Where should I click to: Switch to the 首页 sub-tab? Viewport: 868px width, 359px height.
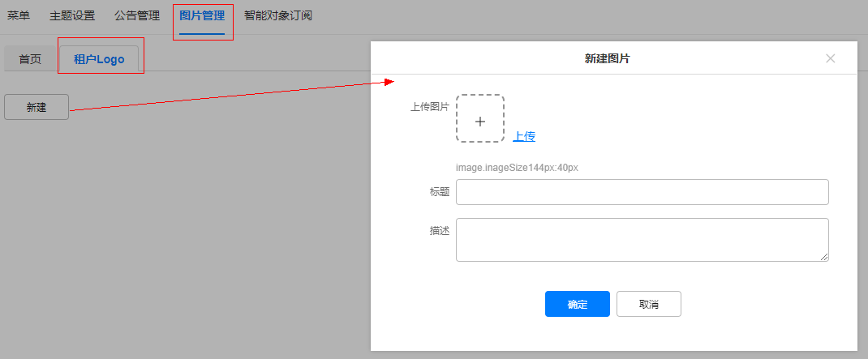30,59
